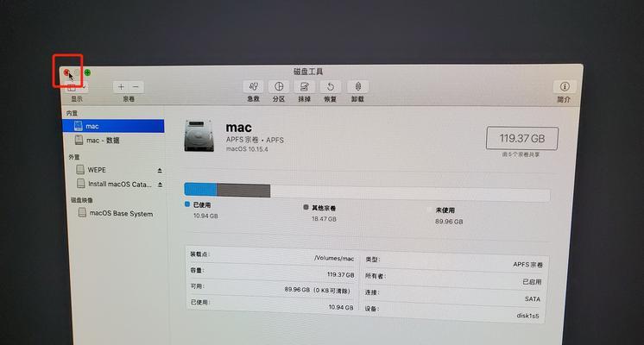
Task: Select the Restore (恢复) toolbar icon
Action: point(331,86)
